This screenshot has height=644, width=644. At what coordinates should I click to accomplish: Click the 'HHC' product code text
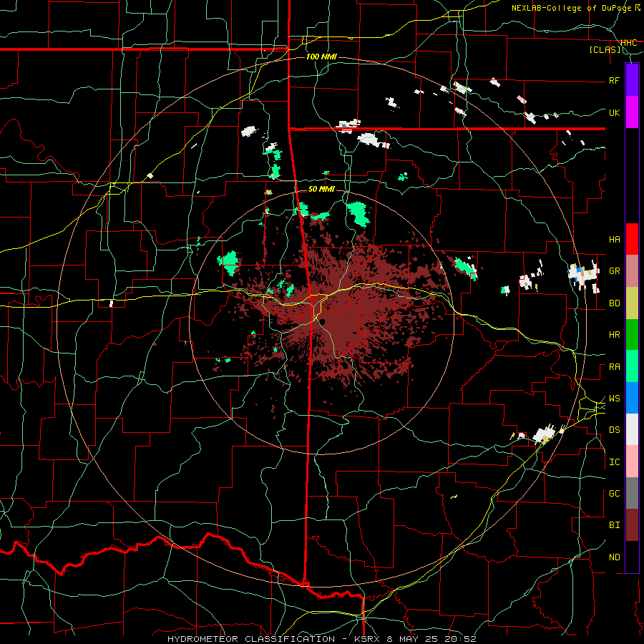pyautogui.click(x=629, y=43)
